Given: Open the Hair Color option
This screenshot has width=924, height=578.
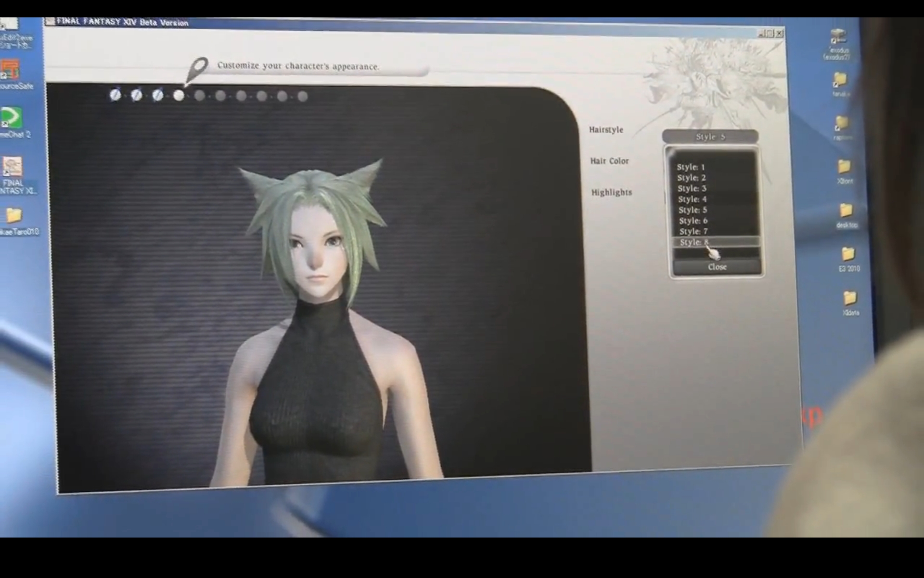Looking at the screenshot, I should pos(609,161).
